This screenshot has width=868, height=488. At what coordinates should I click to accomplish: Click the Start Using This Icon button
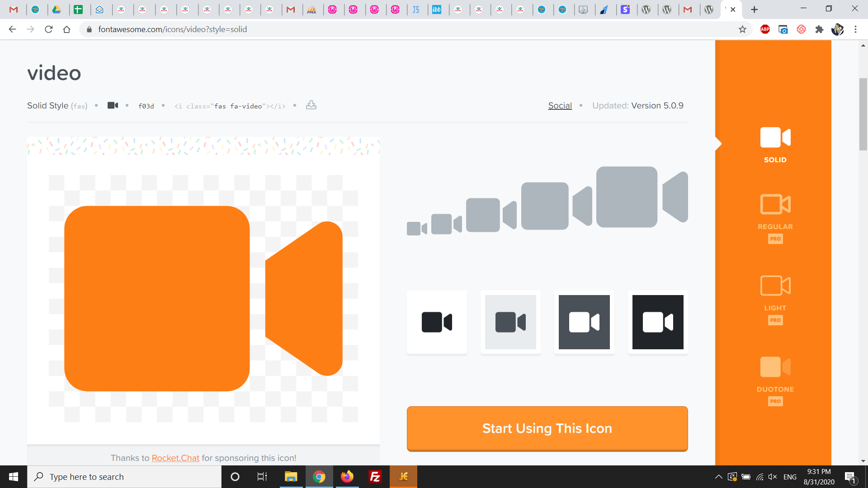point(547,428)
